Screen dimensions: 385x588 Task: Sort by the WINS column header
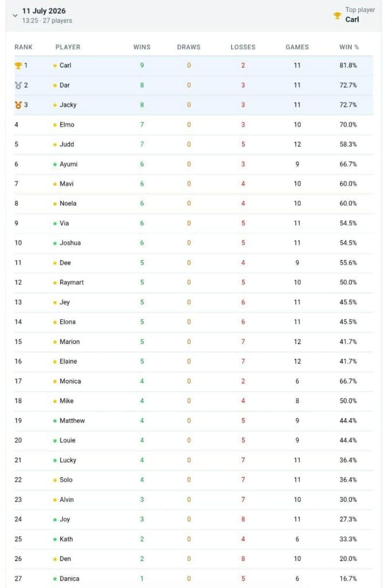point(142,47)
